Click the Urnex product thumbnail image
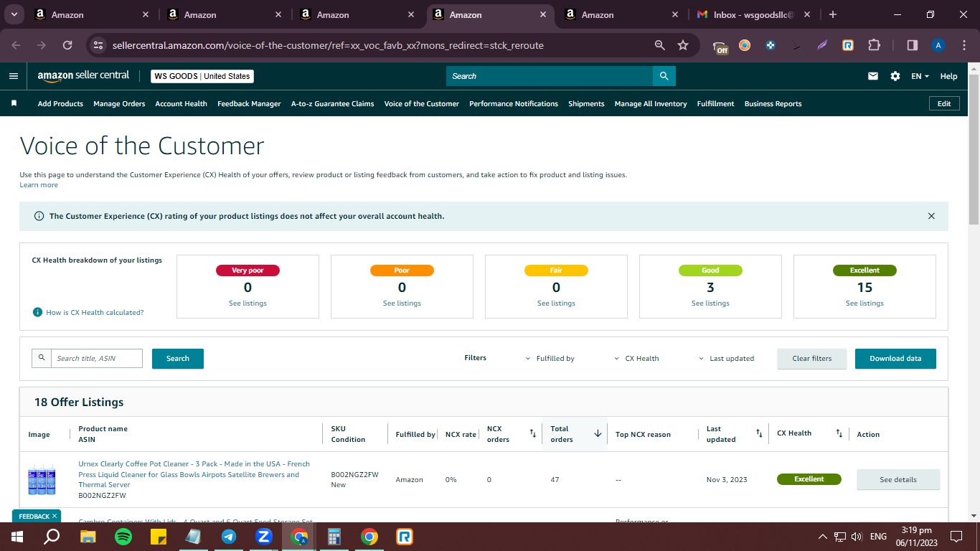 point(42,479)
